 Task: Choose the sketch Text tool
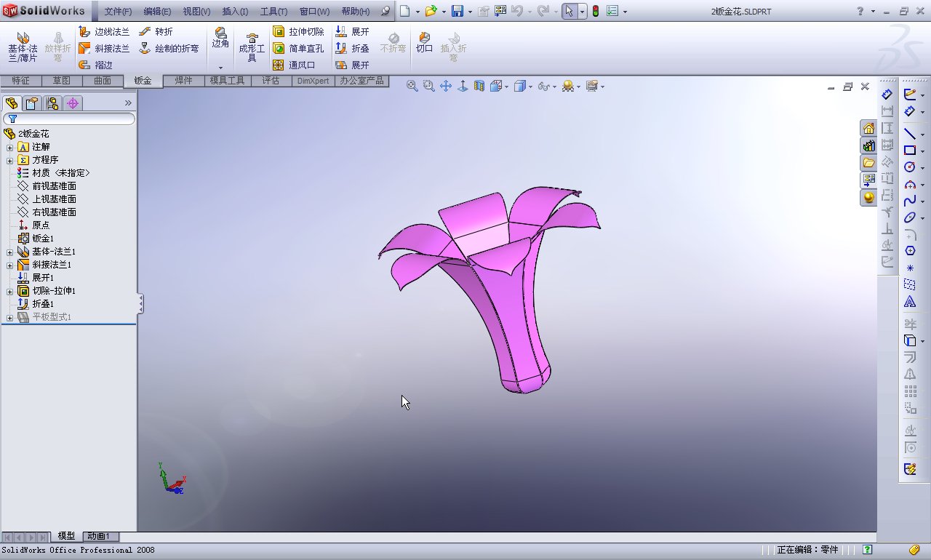[909, 302]
